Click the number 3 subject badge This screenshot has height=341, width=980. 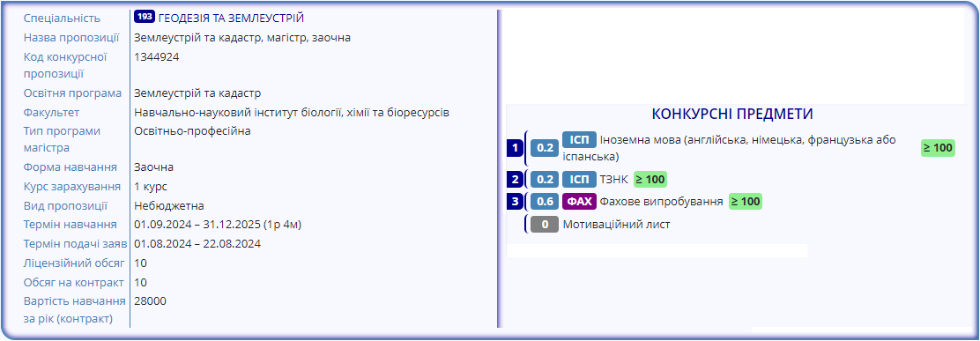pyautogui.click(x=515, y=202)
